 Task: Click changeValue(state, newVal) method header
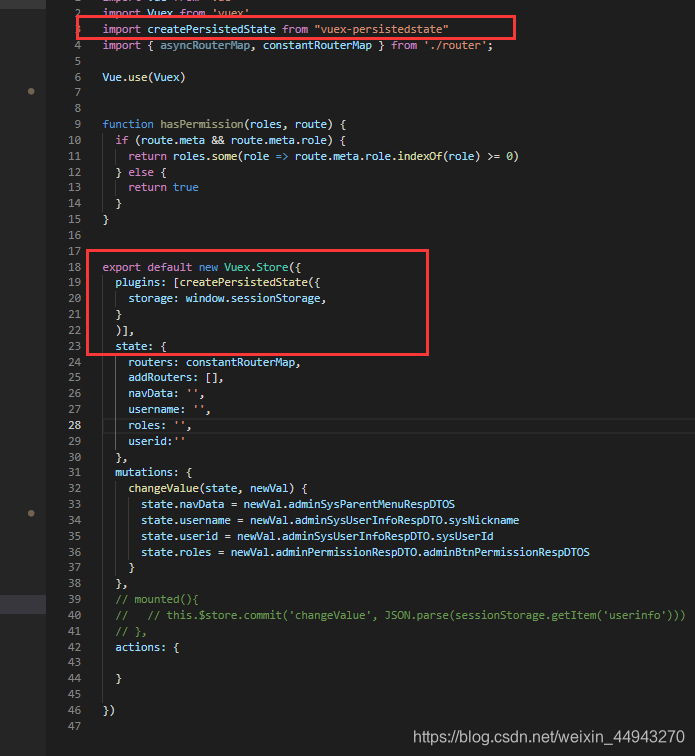tap(218, 488)
